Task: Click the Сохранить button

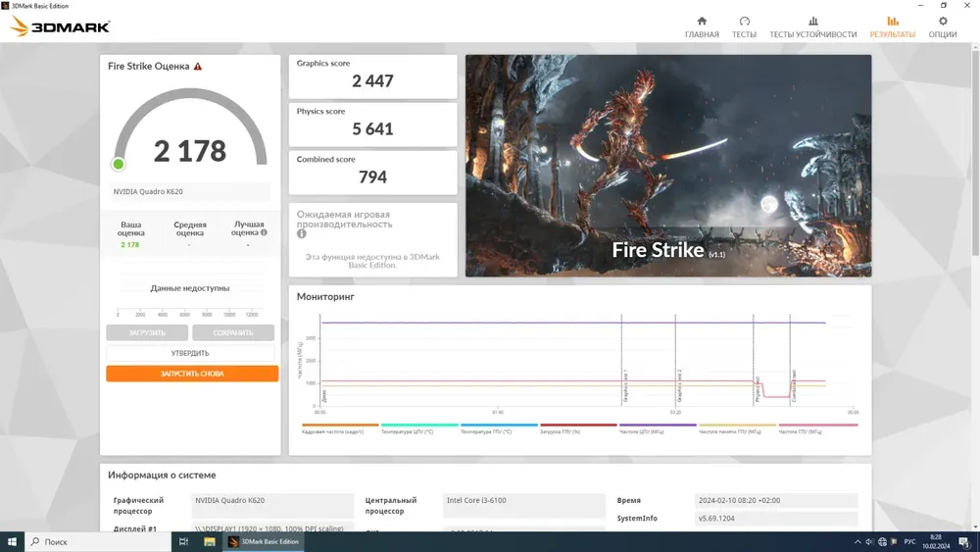Action: (x=233, y=333)
